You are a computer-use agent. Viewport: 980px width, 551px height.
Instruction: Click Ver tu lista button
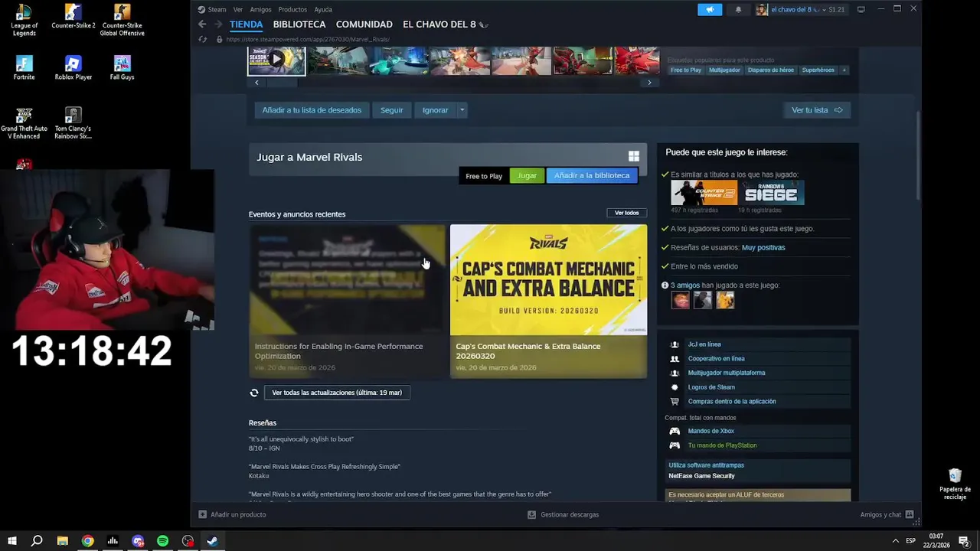[817, 110]
